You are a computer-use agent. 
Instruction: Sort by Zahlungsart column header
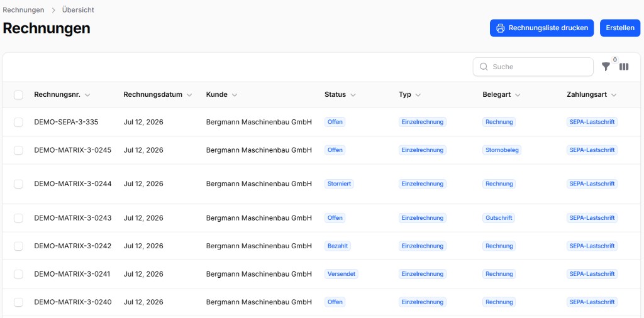point(591,95)
